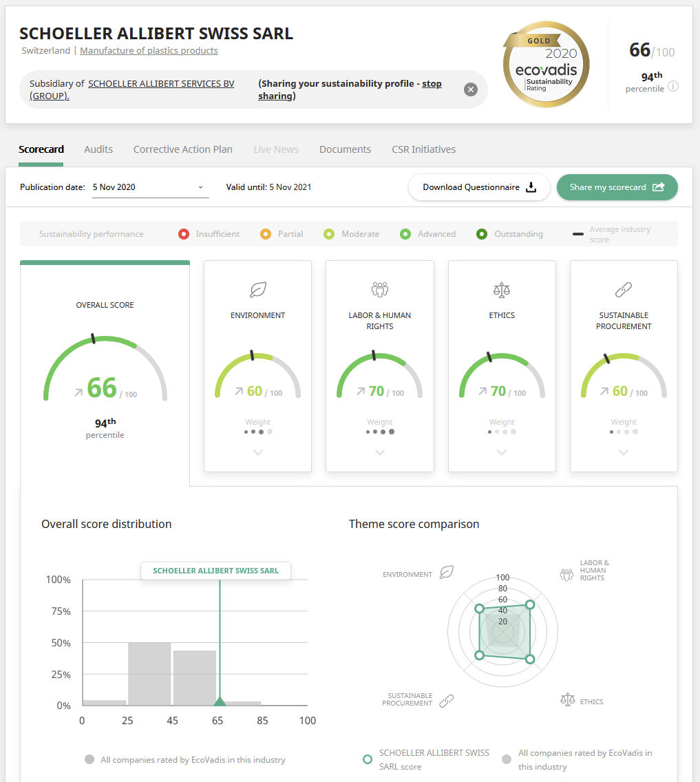The image size is (700, 782).
Task: Click the Labor & Human Rights people icon card
Action: coord(380,289)
